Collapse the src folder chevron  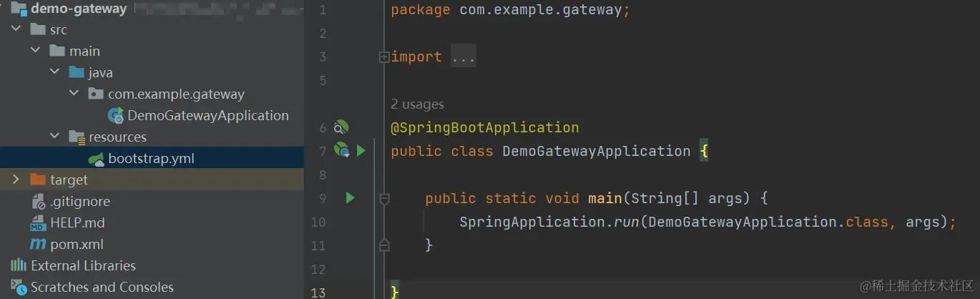click(x=16, y=30)
